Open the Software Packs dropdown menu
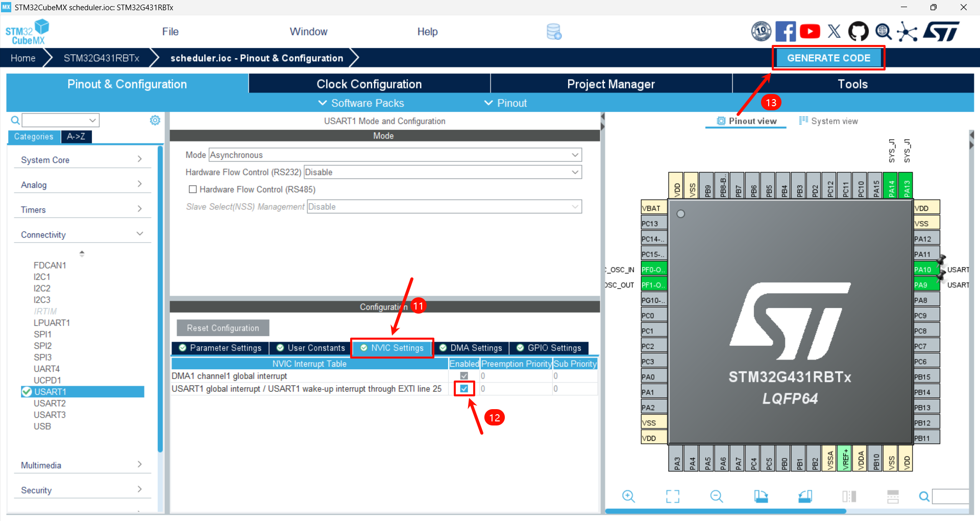This screenshot has height=521, width=980. (x=361, y=103)
